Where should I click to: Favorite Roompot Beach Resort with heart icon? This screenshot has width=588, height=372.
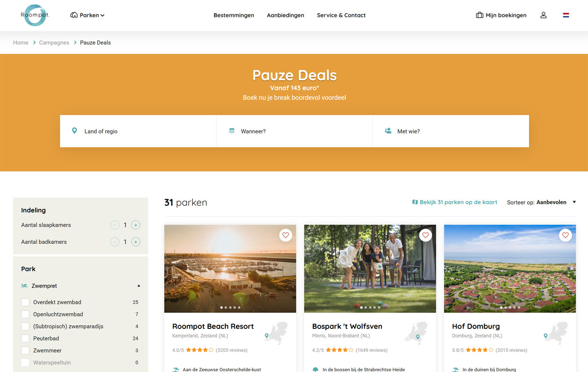point(286,235)
